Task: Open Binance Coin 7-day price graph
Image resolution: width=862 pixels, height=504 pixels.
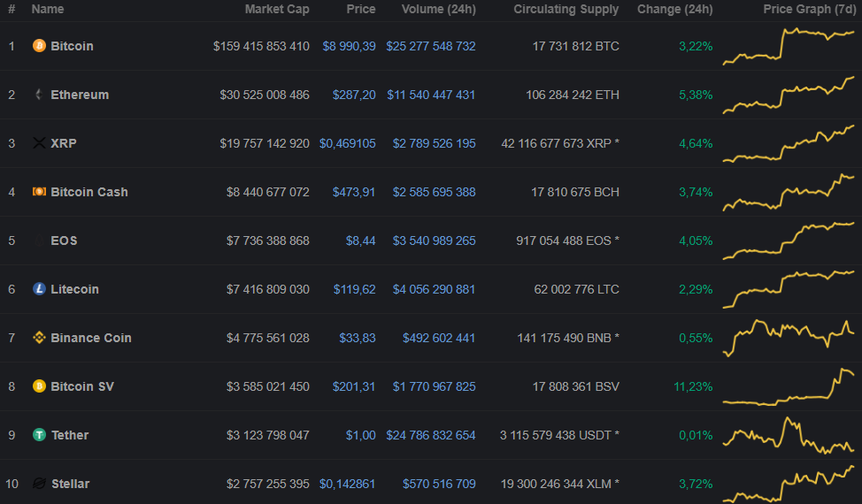Action: [789, 338]
